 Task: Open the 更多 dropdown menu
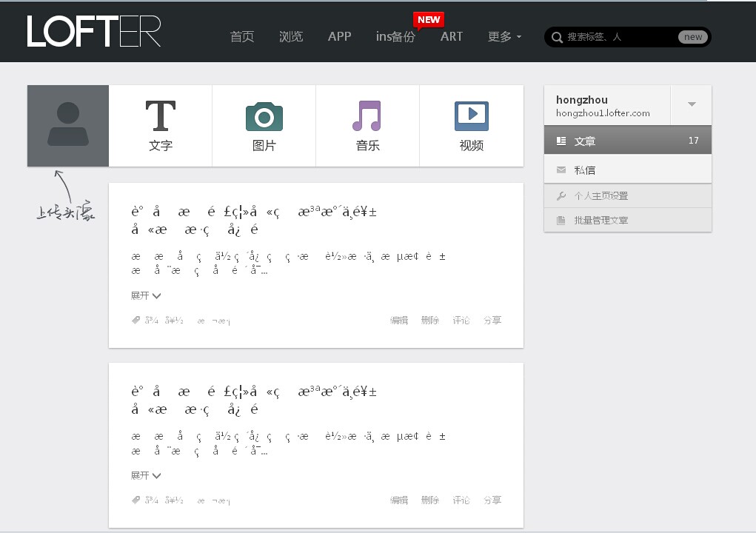coord(504,36)
